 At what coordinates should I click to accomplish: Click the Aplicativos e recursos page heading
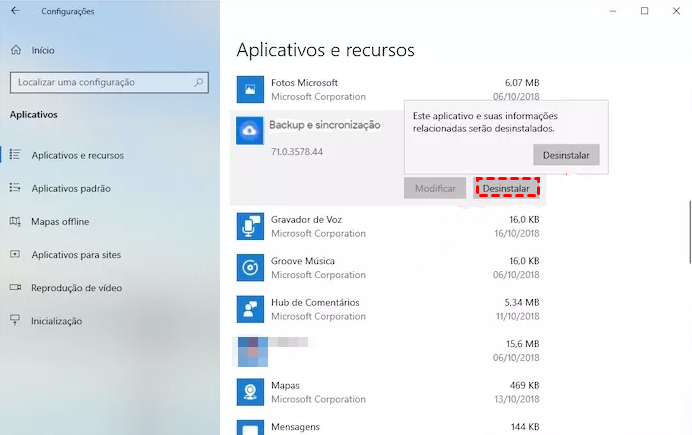326,50
